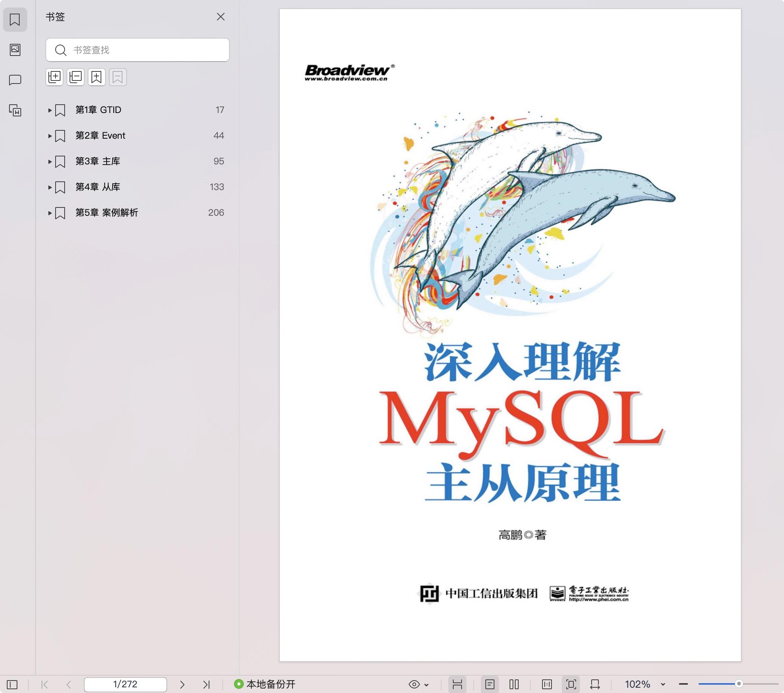Collapse all bookmarks with minus icon

76,77
